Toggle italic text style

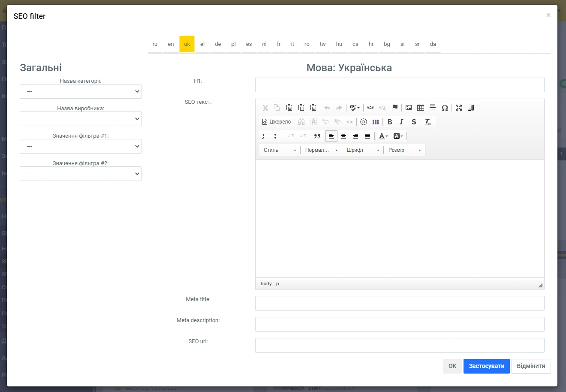click(401, 122)
